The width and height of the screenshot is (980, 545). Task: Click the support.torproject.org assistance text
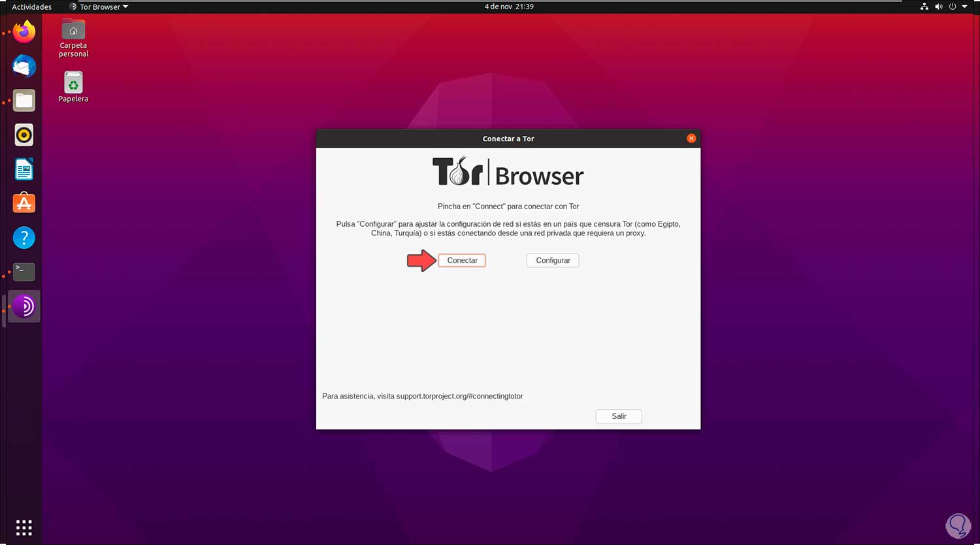(x=423, y=396)
